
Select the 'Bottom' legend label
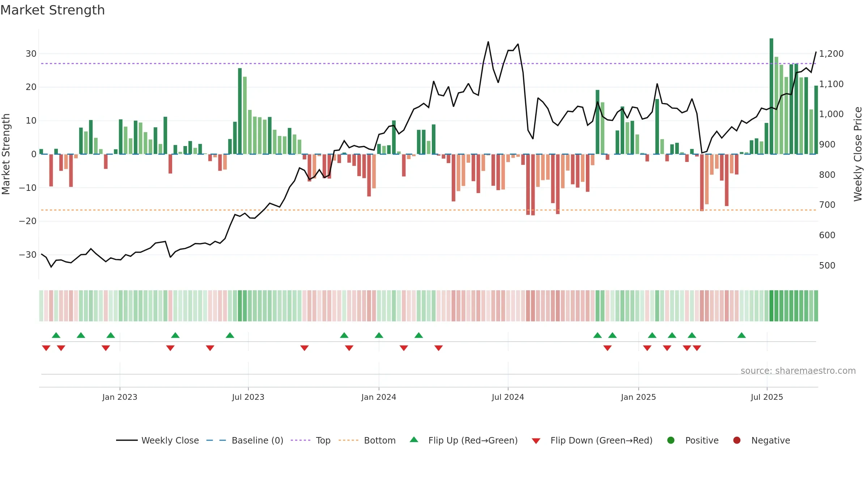pos(380,440)
